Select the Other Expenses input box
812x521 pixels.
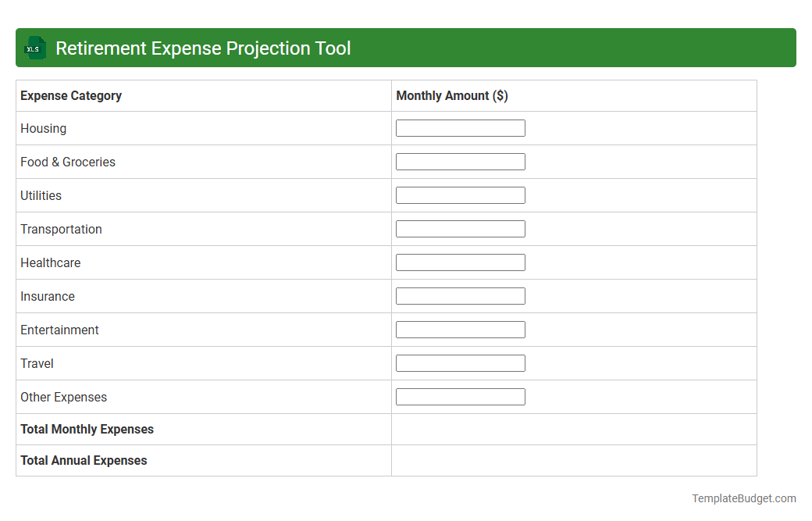(460, 396)
